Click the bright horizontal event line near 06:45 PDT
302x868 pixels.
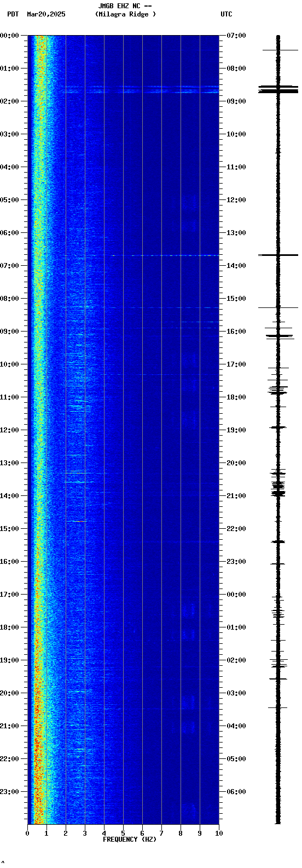[142, 255]
